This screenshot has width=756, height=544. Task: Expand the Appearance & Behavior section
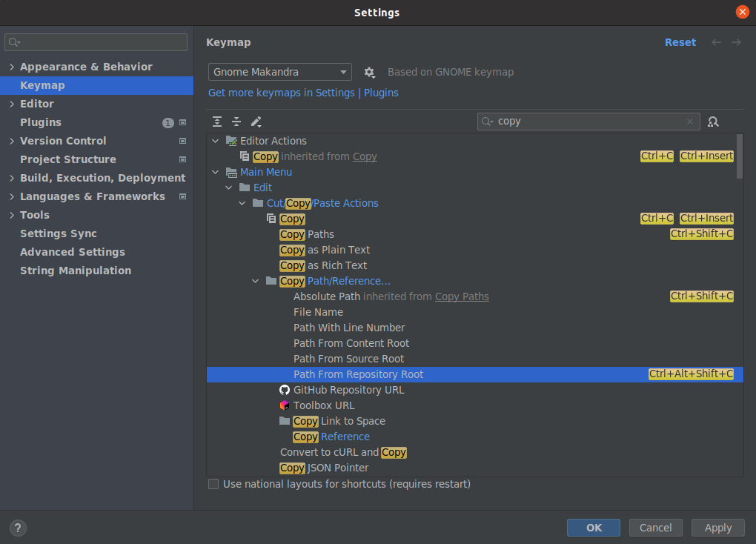pyautogui.click(x=12, y=67)
